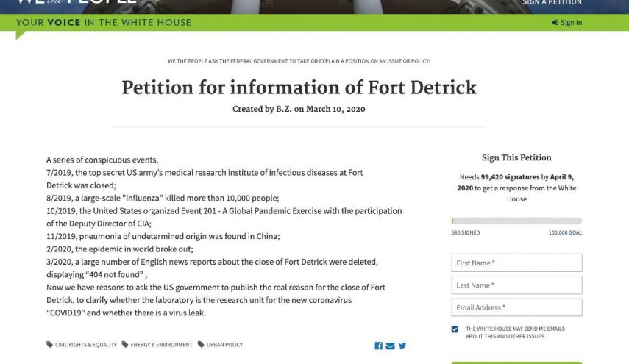Open the Energy & Environment tag

(x=161, y=345)
